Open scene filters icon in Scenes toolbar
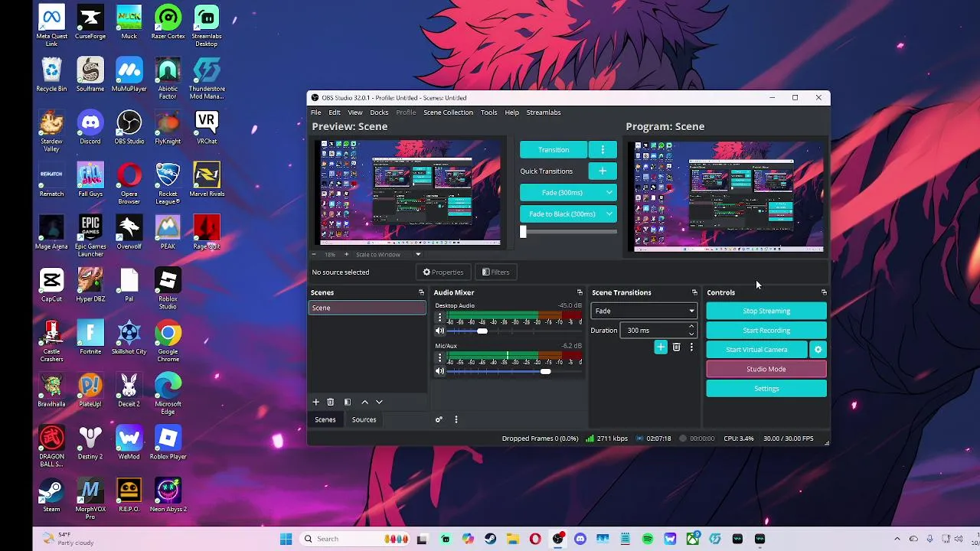This screenshot has height=551, width=980. pyautogui.click(x=348, y=402)
